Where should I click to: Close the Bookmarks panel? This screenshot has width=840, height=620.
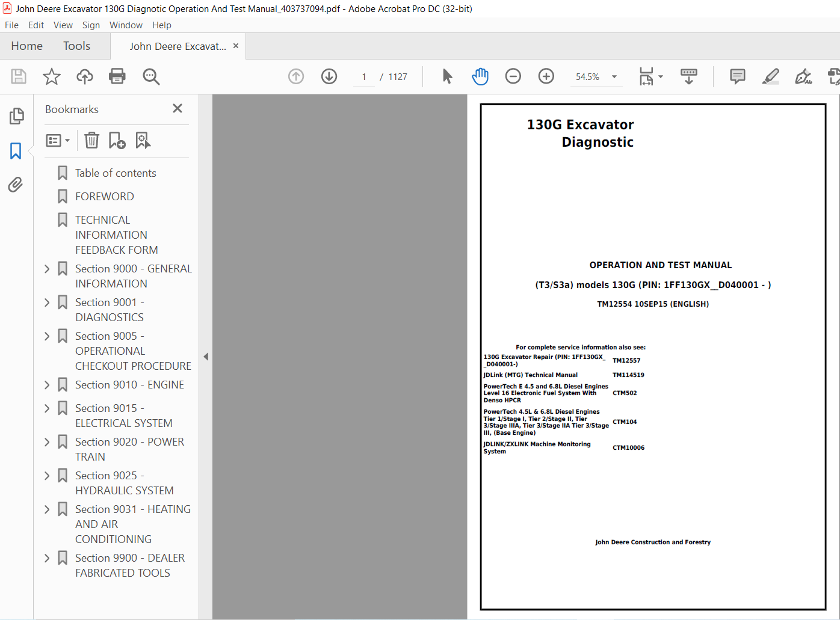tap(178, 108)
